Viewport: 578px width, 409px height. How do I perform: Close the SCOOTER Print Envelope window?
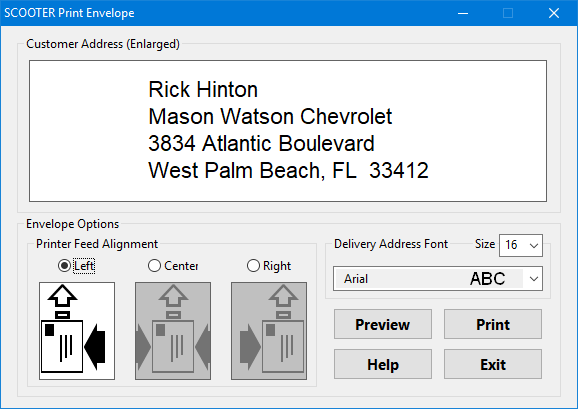(554, 13)
